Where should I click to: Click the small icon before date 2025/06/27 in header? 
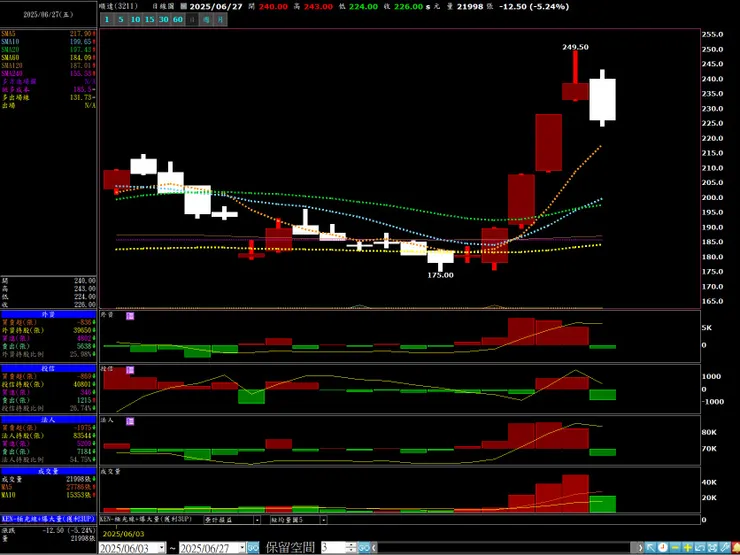(184, 7)
